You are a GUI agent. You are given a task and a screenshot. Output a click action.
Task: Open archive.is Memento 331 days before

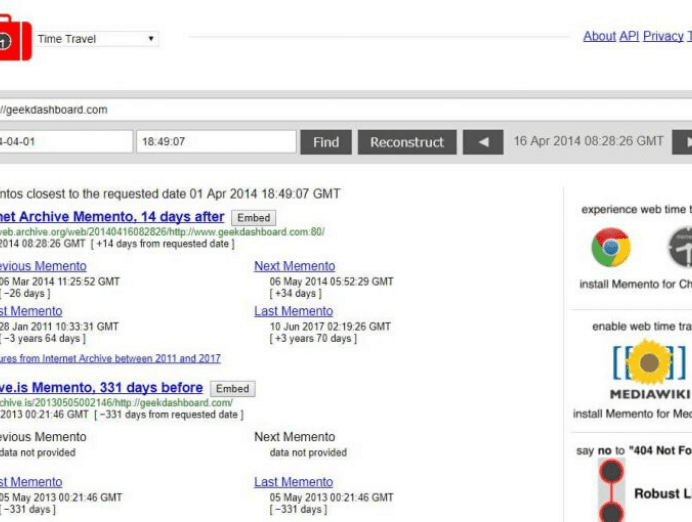pyautogui.click(x=101, y=387)
